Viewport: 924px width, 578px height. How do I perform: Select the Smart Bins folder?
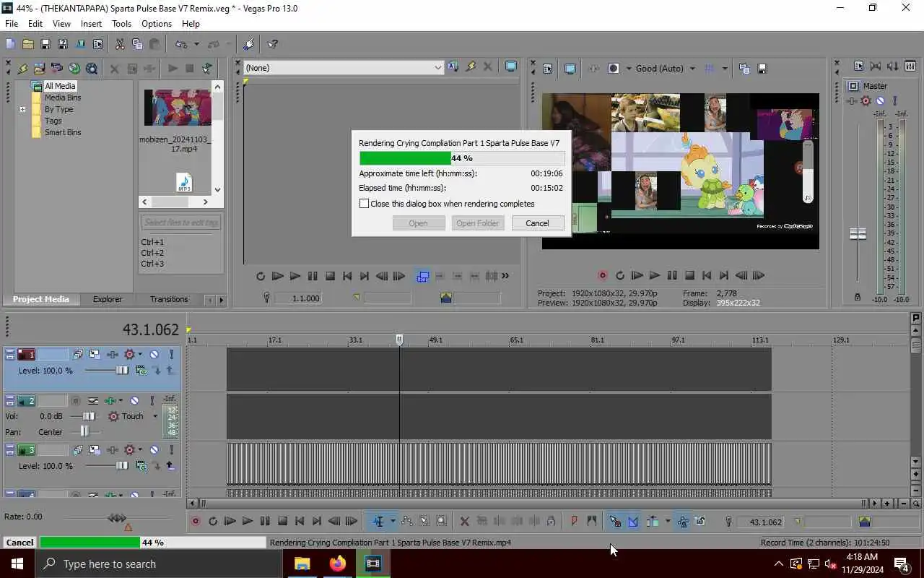click(63, 132)
